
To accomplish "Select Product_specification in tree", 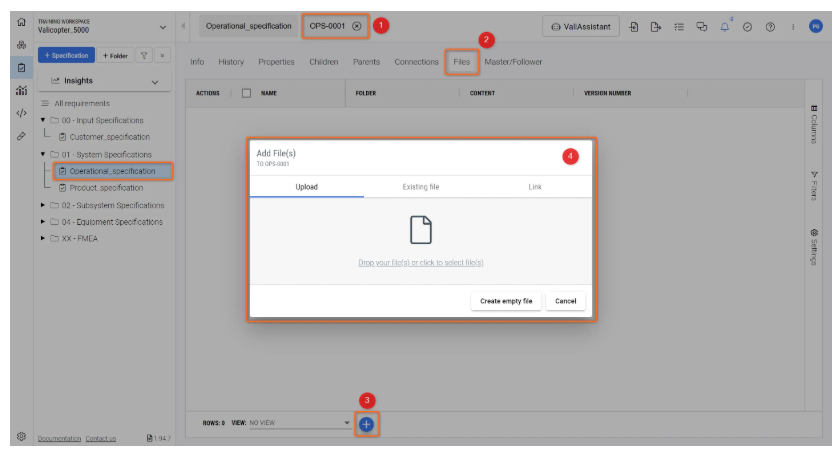I will [106, 188].
